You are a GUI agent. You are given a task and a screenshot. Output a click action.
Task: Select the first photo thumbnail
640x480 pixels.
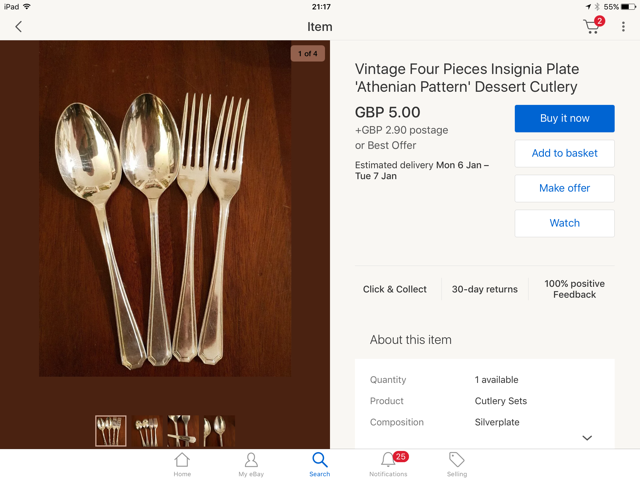[111, 431]
